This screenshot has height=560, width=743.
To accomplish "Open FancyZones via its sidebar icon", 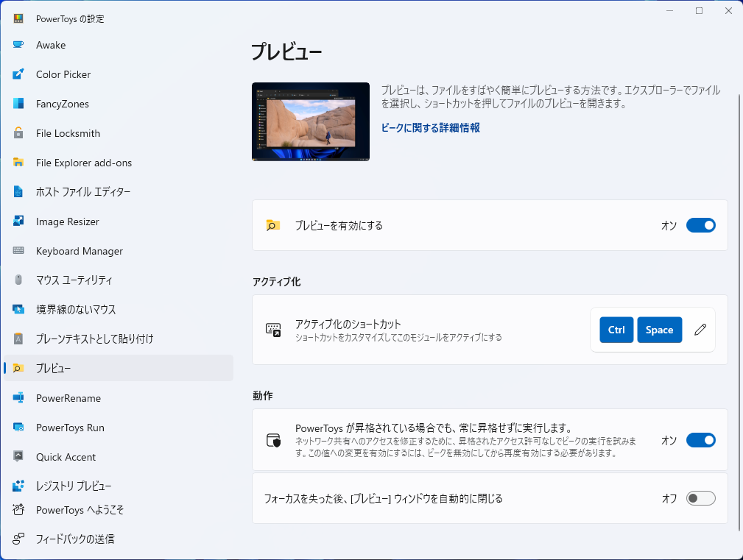I will (x=21, y=104).
